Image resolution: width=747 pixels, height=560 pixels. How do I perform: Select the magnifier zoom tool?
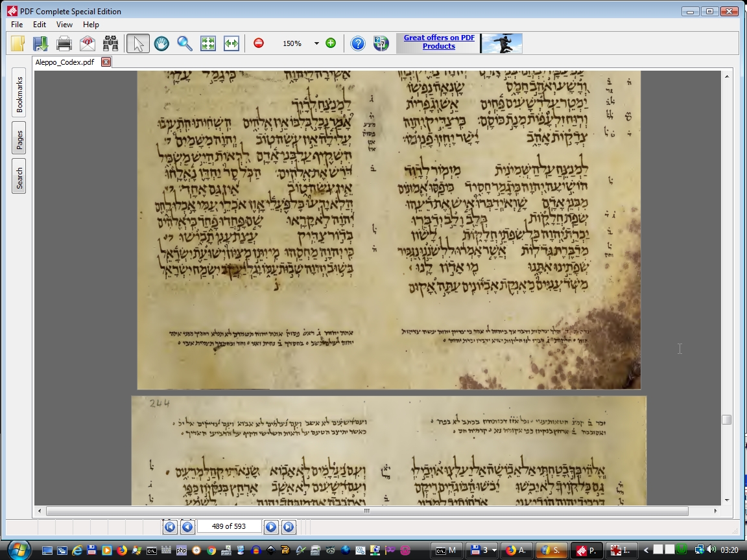pos(185,43)
